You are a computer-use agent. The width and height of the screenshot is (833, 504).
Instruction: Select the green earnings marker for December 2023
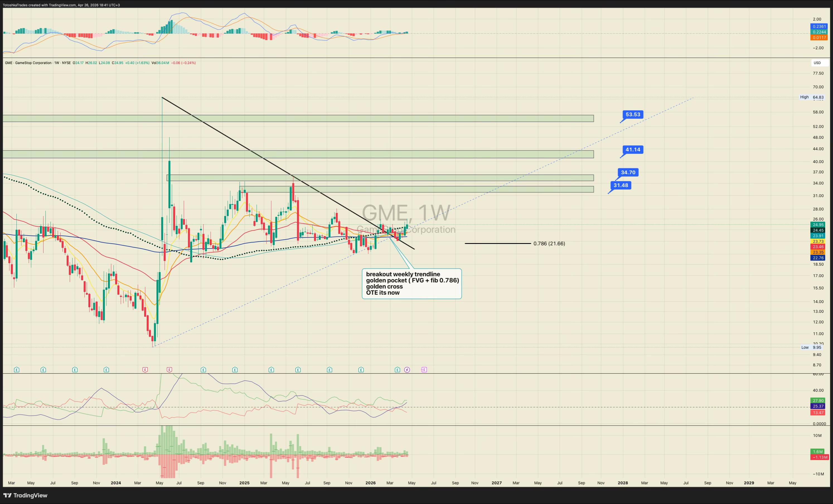click(106, 370)
